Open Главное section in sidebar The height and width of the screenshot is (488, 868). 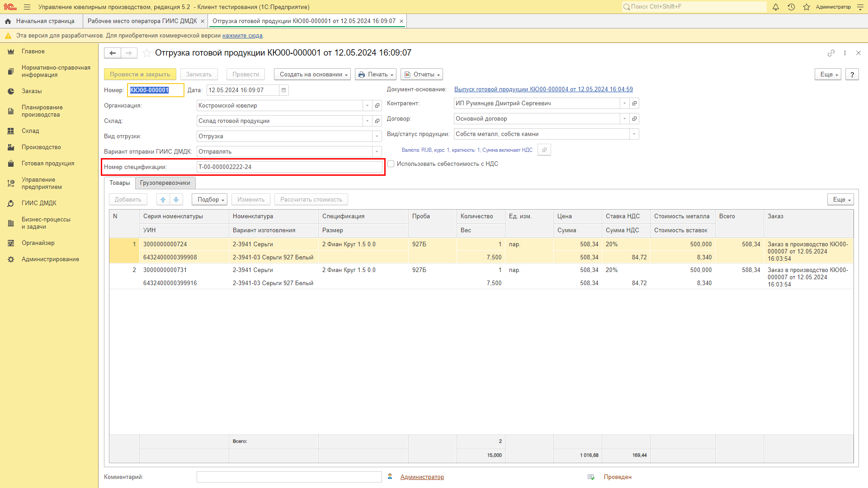33,52
